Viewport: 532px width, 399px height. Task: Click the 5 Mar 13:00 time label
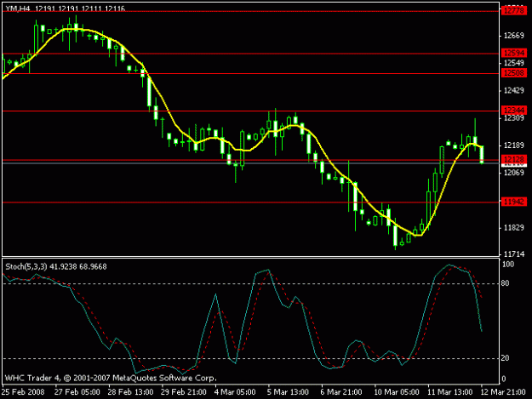tap(288, 392)
